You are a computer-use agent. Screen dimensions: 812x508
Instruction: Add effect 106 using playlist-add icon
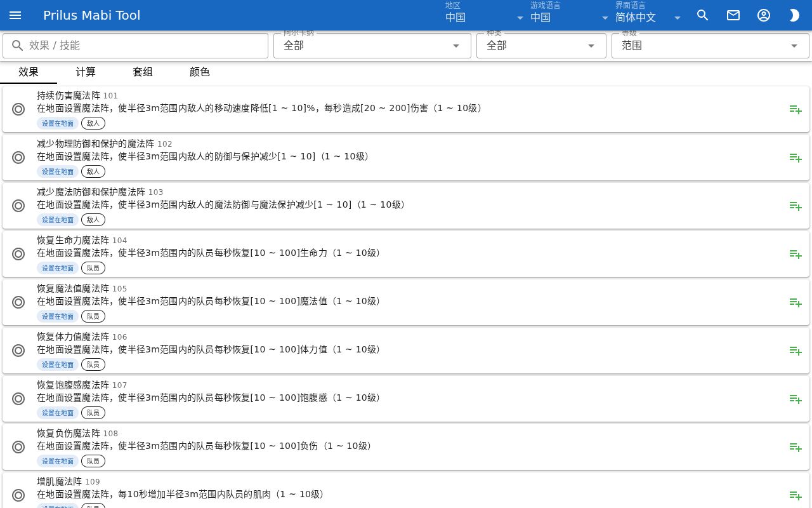pos(796,351)
